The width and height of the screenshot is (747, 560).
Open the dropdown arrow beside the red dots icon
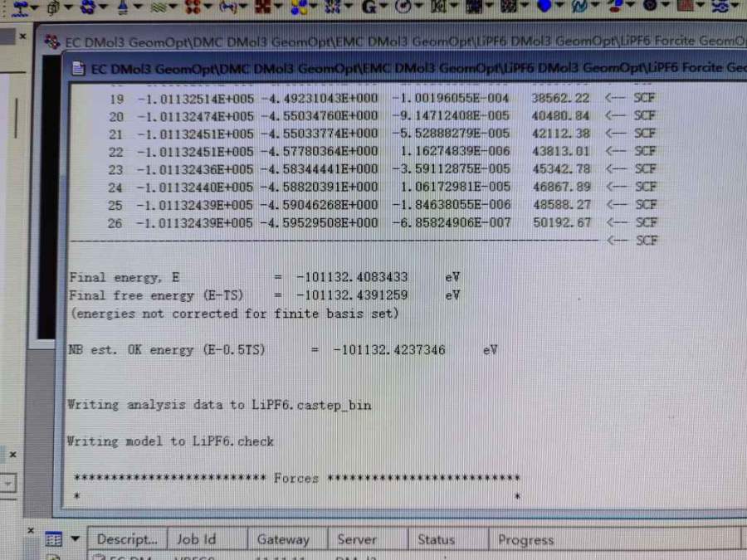[x=208, y=7]
